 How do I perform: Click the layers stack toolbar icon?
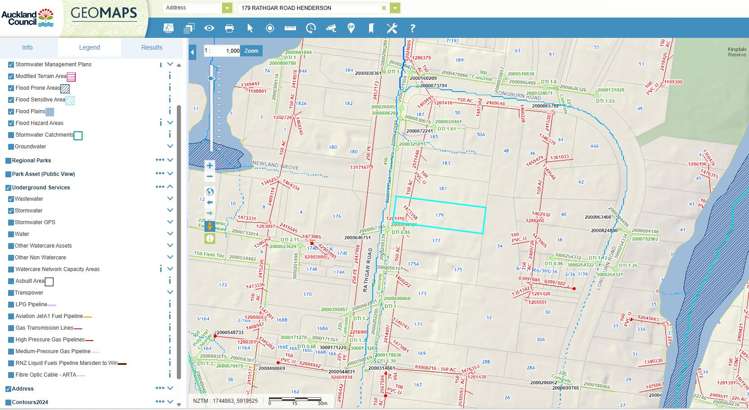tap(189, 28)
